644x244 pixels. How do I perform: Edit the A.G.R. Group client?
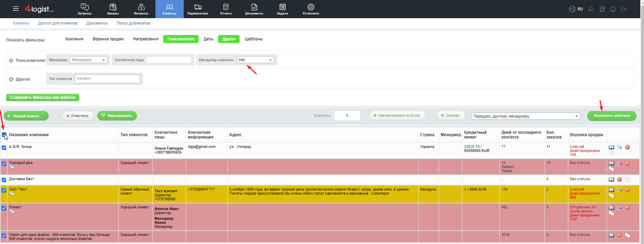click(x=619, y=147)
